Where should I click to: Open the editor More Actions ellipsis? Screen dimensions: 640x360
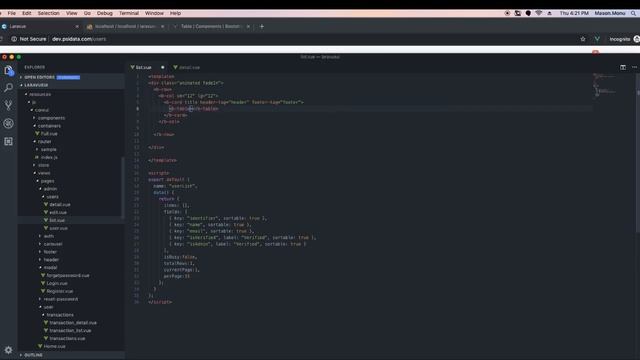click(x=634, y=67)
